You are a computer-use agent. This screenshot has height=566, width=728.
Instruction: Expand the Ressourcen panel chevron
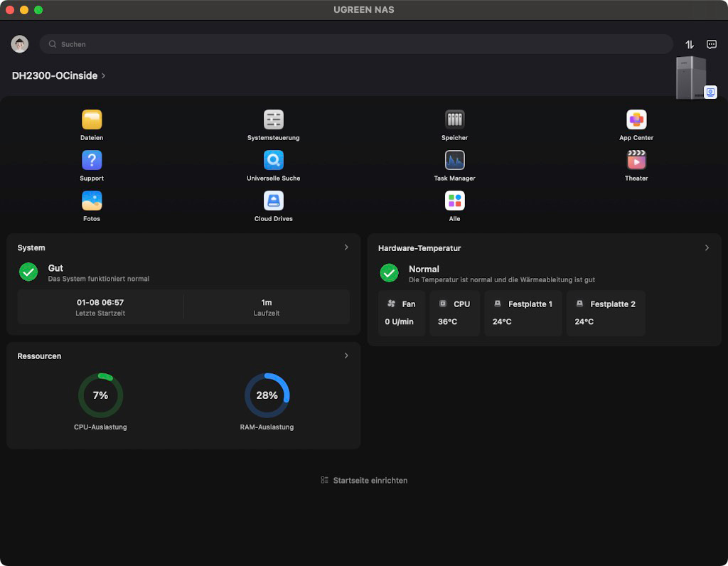[346, 356]
